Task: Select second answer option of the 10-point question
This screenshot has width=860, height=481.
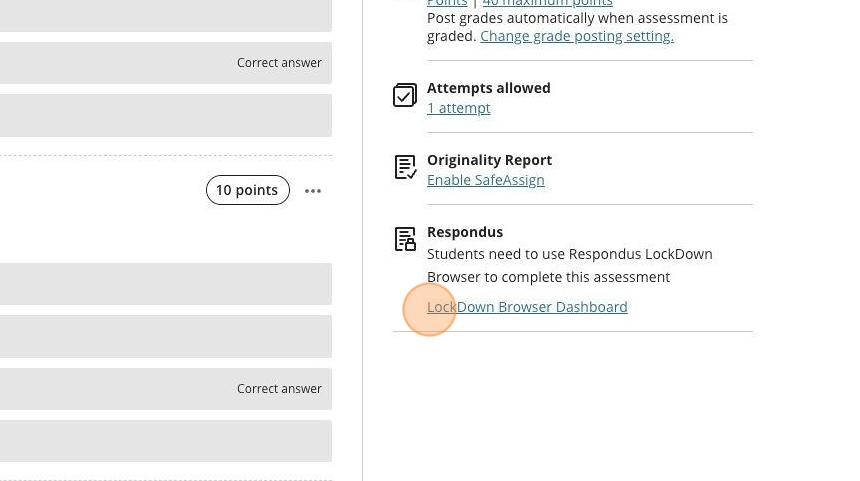Action: (x=165, y=336)
